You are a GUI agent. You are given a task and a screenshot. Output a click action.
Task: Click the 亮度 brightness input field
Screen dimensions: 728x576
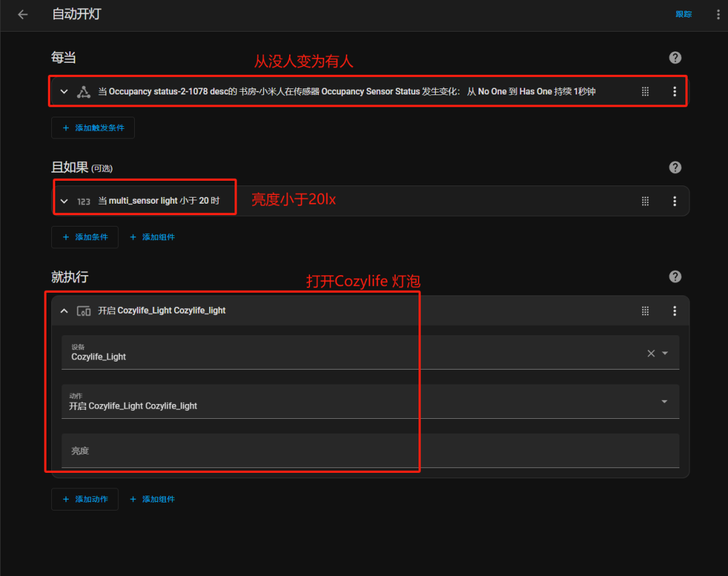tap(370, 451)
